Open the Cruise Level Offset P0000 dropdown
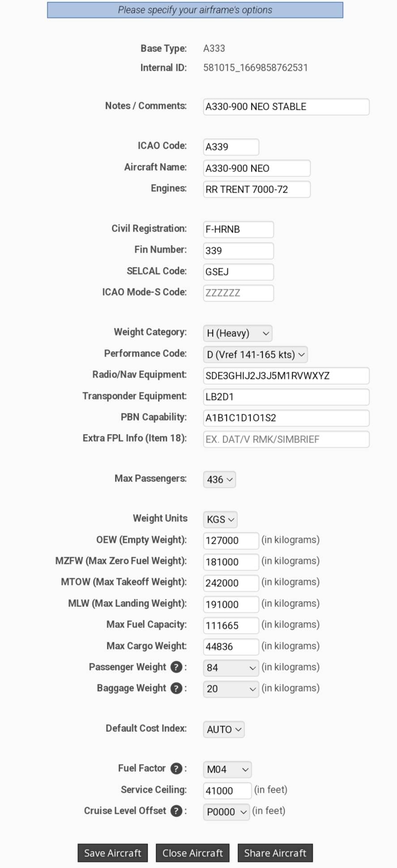397x868 pixels. pos(226,812)
